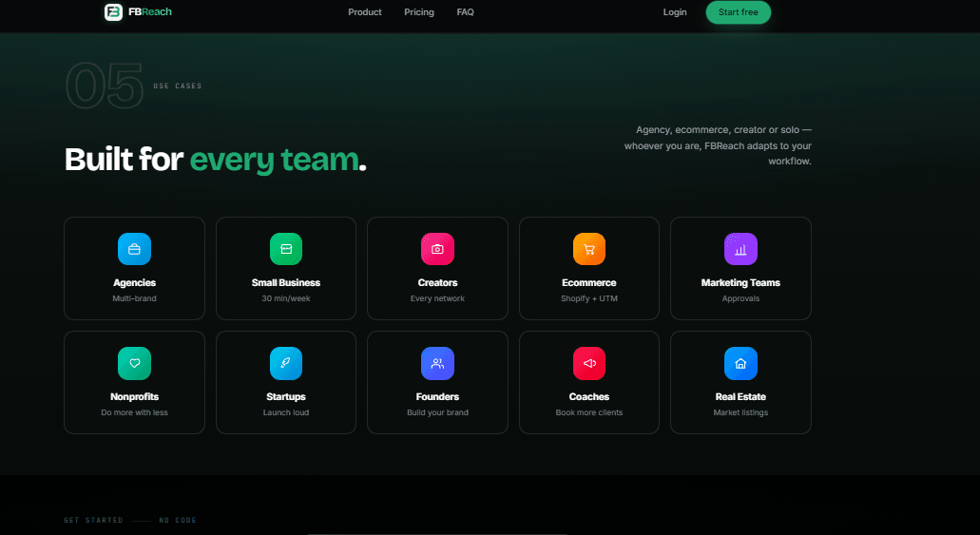
Task: Click the Marketing Teams bar chart icon
Action: (740, 249)
